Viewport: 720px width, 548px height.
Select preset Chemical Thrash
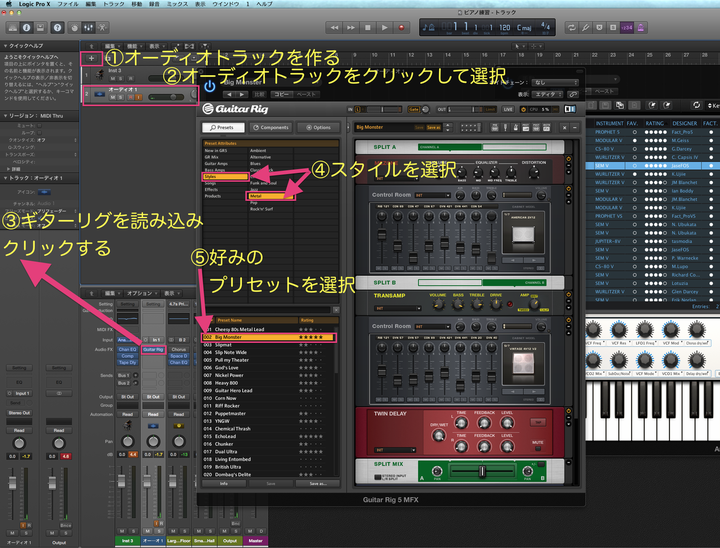[x=269, y=429]
